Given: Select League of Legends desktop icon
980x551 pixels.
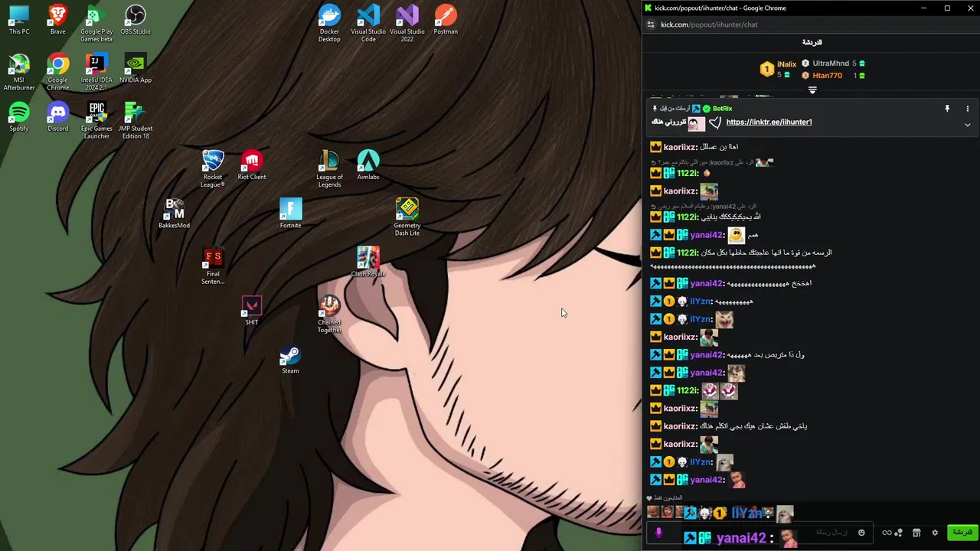Looking at the screenshot, I should click(329, 168).
